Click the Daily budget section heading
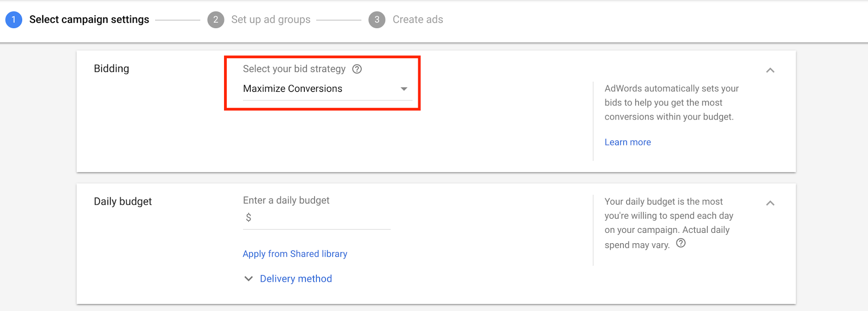 point(123,201)
